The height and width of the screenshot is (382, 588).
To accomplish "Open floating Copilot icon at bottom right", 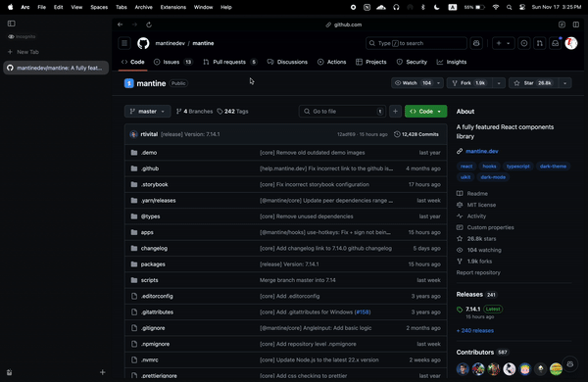I will [x=570, y=364].
